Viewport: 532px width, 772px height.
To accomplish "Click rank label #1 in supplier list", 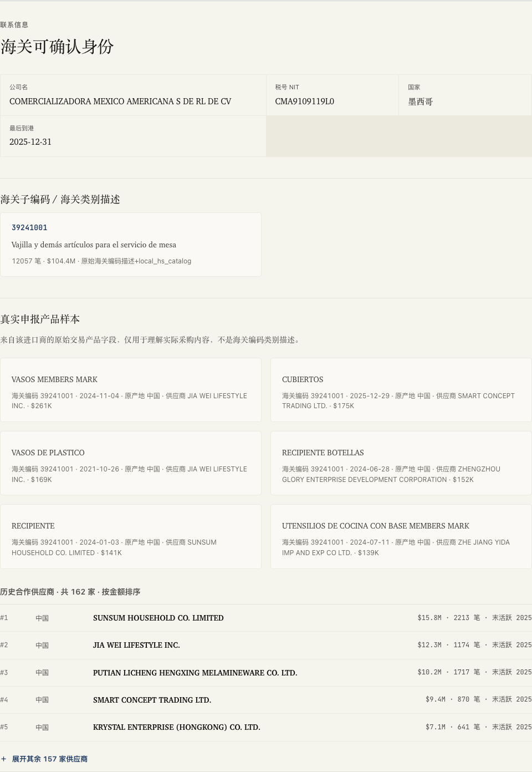I will tap(4, 618).
